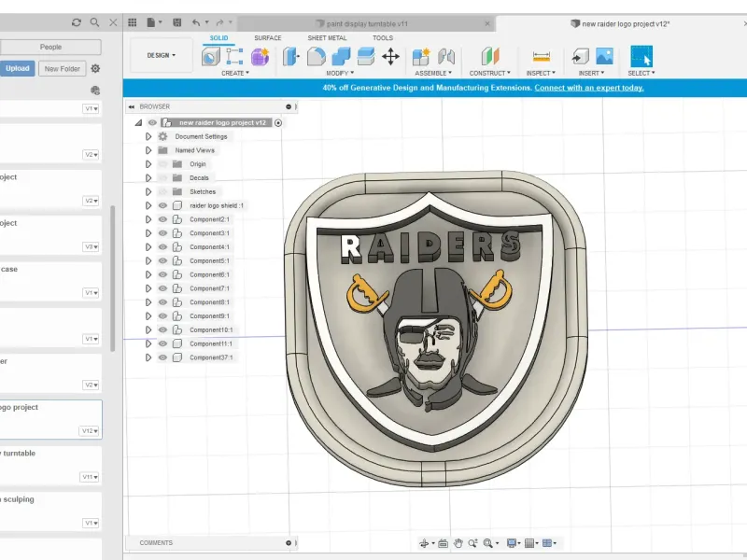This screenshot has height=560, width=747.
Task: Collapse the Browser panel arrows
Action: click(x=132, y=106)
